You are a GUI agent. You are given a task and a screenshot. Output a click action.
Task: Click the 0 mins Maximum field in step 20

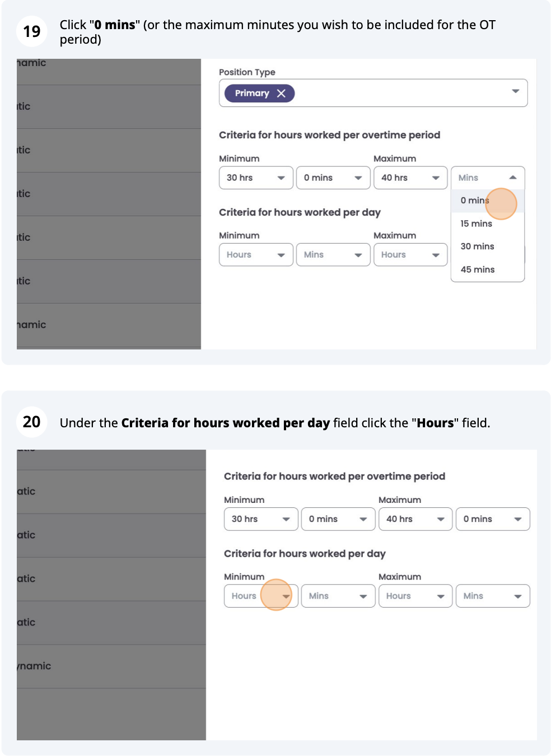click(x=493, y=519)
